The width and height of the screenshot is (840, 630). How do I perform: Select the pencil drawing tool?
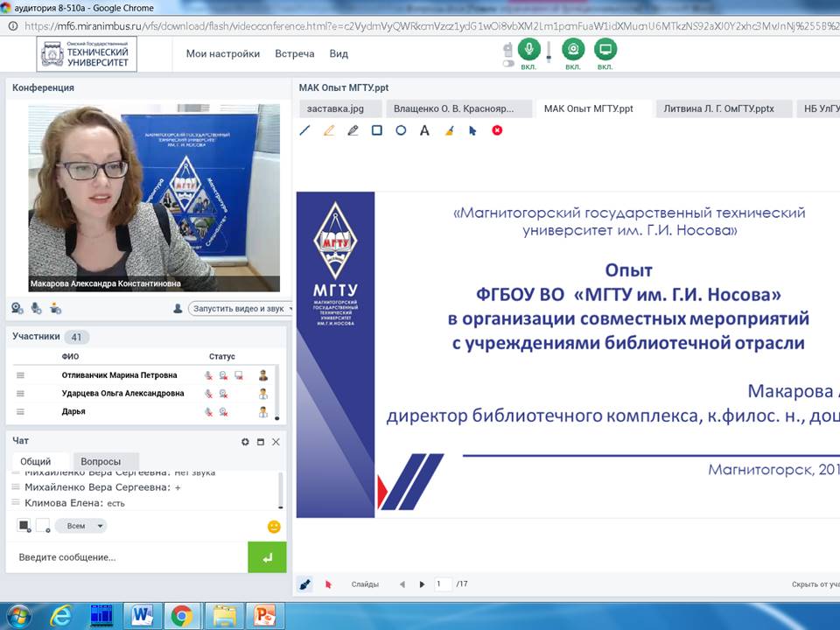point(353,130)
